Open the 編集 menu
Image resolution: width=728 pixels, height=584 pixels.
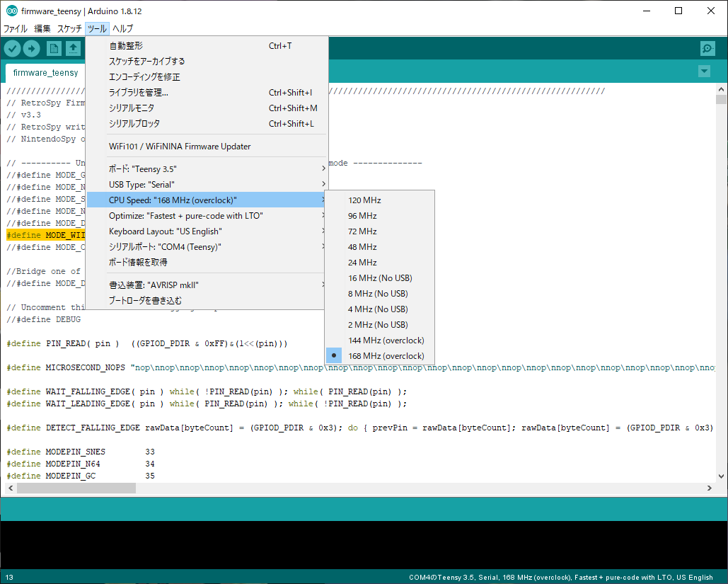tap(42, 29)
